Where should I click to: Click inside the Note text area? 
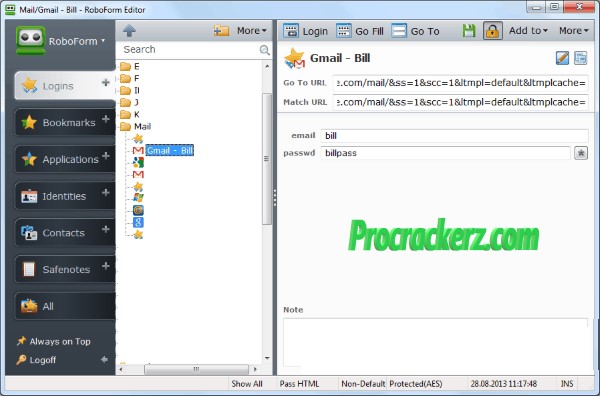pyautogui.click(x=435, y=342)
